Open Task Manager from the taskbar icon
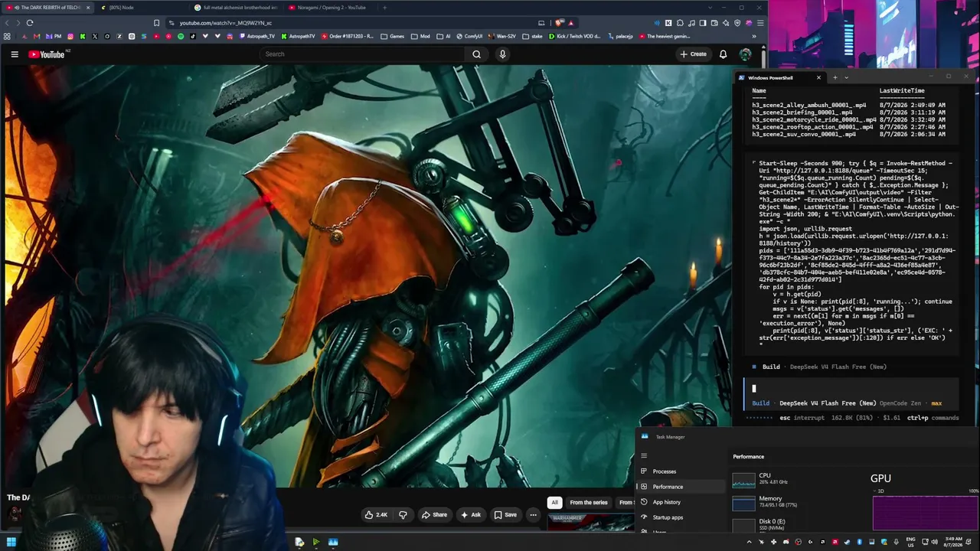 click(x=333, y=543)
